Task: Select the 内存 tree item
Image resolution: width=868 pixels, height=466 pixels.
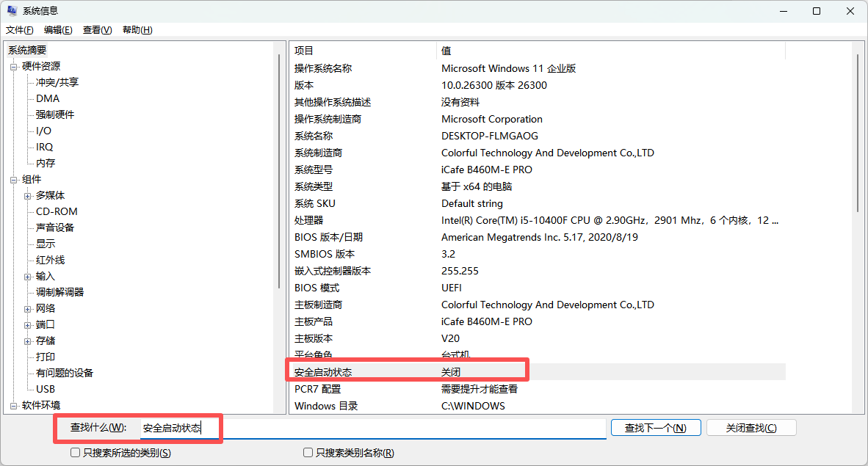Action: 46,163
